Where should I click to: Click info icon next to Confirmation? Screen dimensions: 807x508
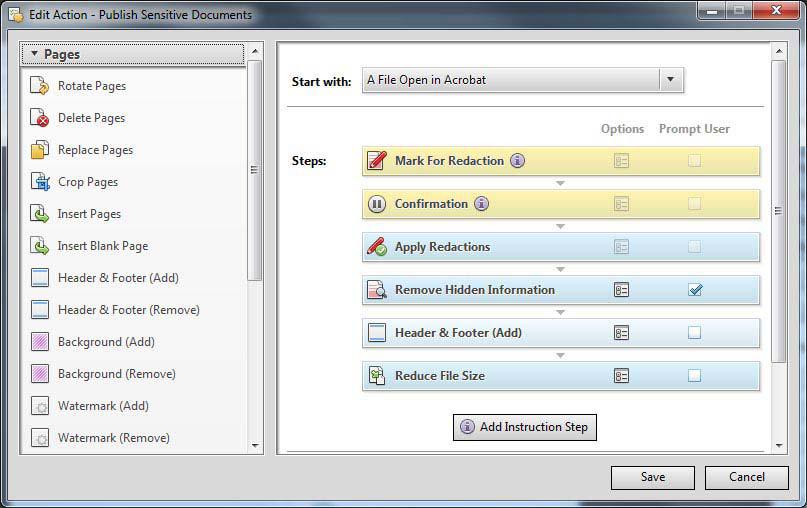point(481,204)
